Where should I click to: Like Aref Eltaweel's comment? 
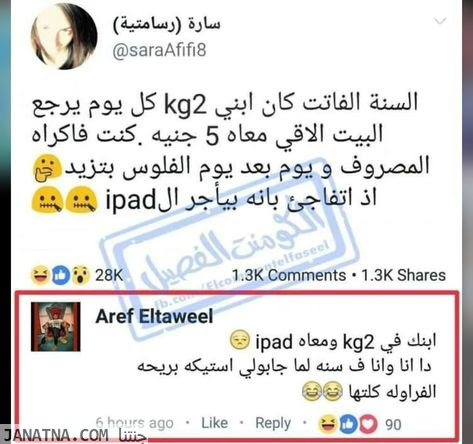(x=214, y=423)
